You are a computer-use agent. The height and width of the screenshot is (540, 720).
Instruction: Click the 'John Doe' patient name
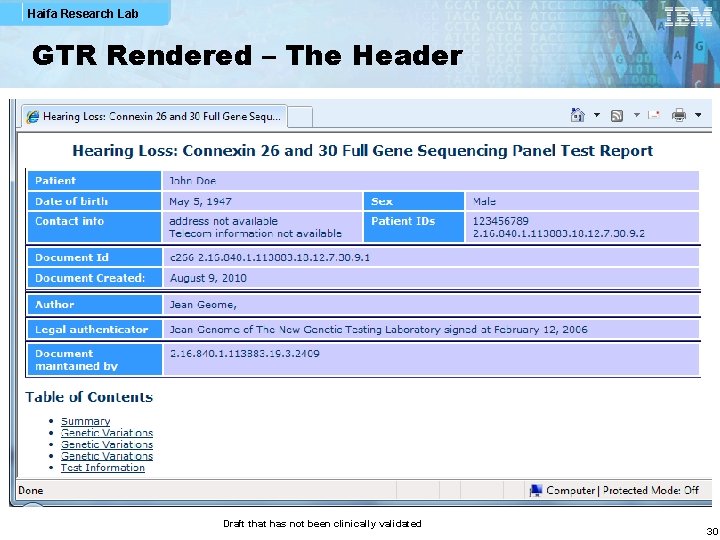[192, 180]
